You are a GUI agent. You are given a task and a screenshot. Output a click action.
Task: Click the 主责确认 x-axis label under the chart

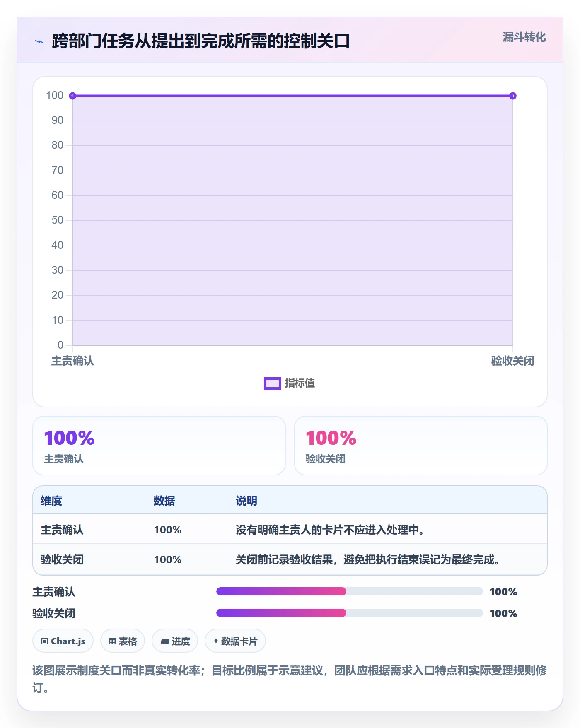(72, 361)
